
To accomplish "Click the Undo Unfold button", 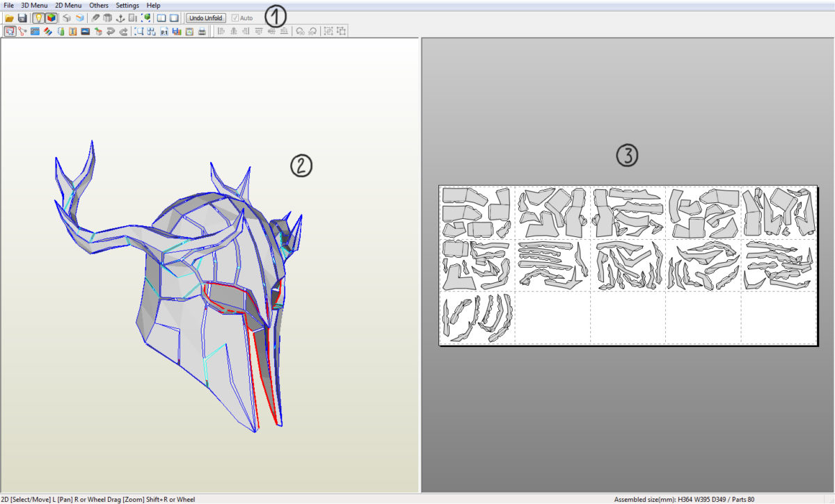I will [x=205, y=17].
